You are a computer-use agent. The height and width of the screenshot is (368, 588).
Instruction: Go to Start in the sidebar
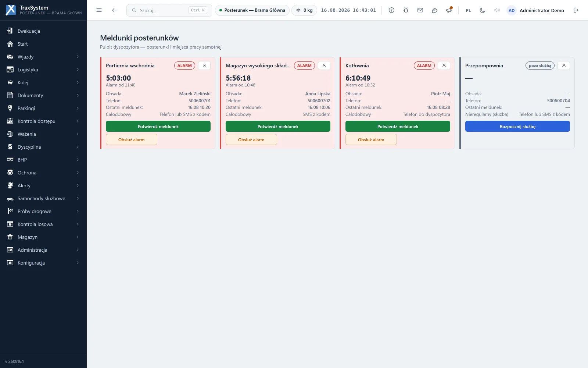pyautogui.click(x=43, y=44)
